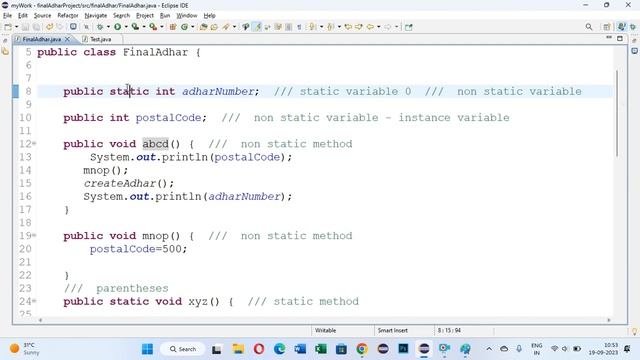The width and height of the screenshot is (640, 360).
Task: Click the Open Task icon
Action: point(214,27)
